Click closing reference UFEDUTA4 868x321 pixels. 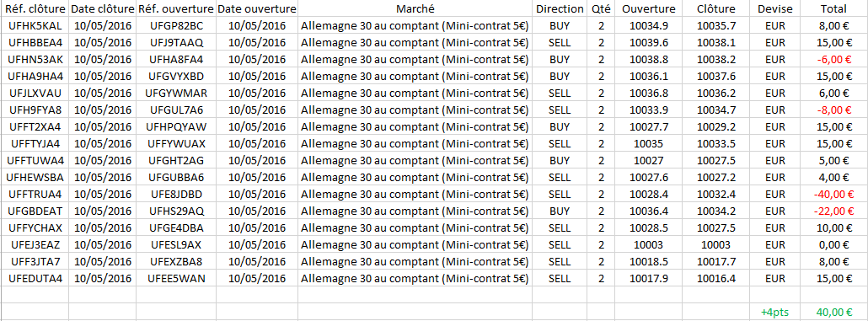point(35,278)
